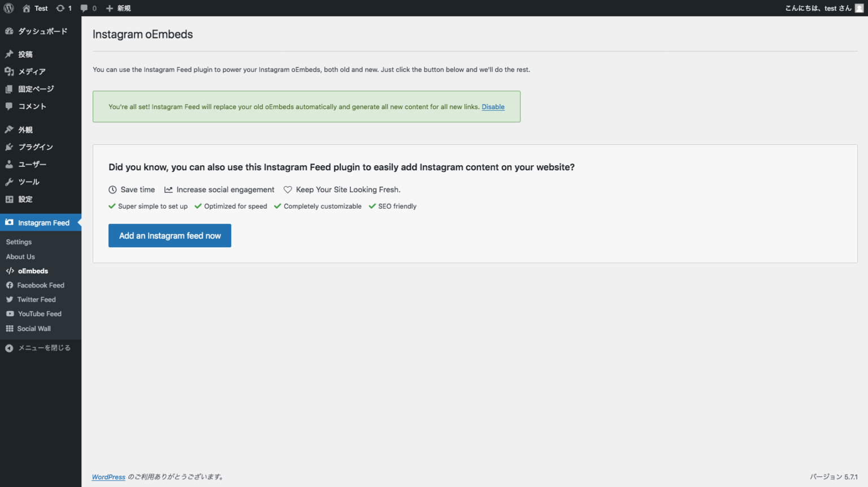Screen dimensions: 868x487
Task: Open Twitter Feed from the sidebar
Action: coord(36,299)
